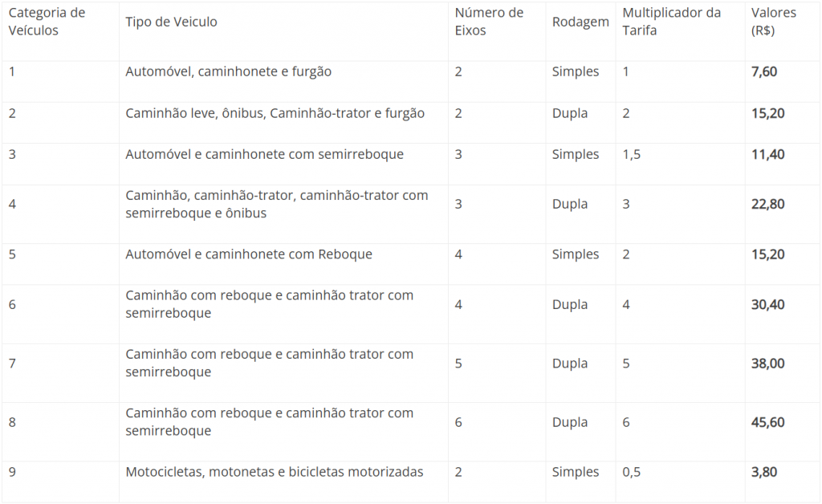Click the 22,80 value in the table
The image size is (822, 504).
767,204
